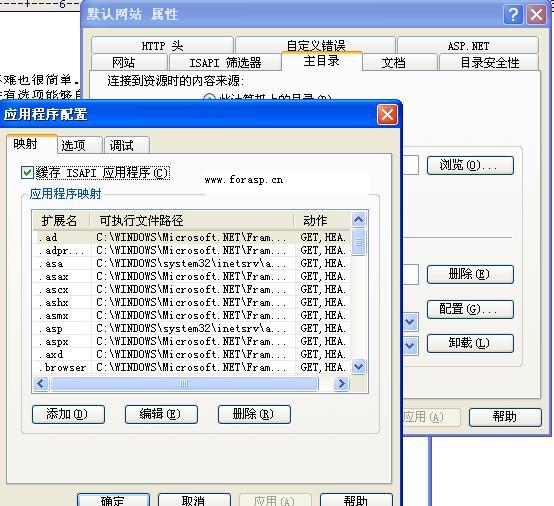The image size is (554, 506).
Task: Select the .ad extension row
Action: pyautogui.click(x=192, y=237)
